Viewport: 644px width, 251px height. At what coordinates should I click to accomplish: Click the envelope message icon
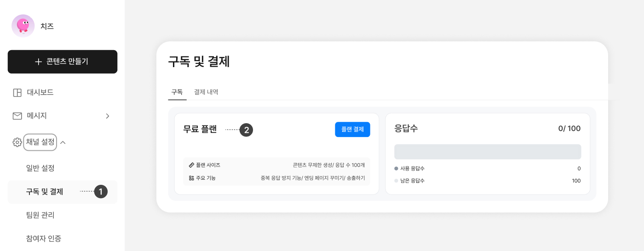tap(17, 116)
